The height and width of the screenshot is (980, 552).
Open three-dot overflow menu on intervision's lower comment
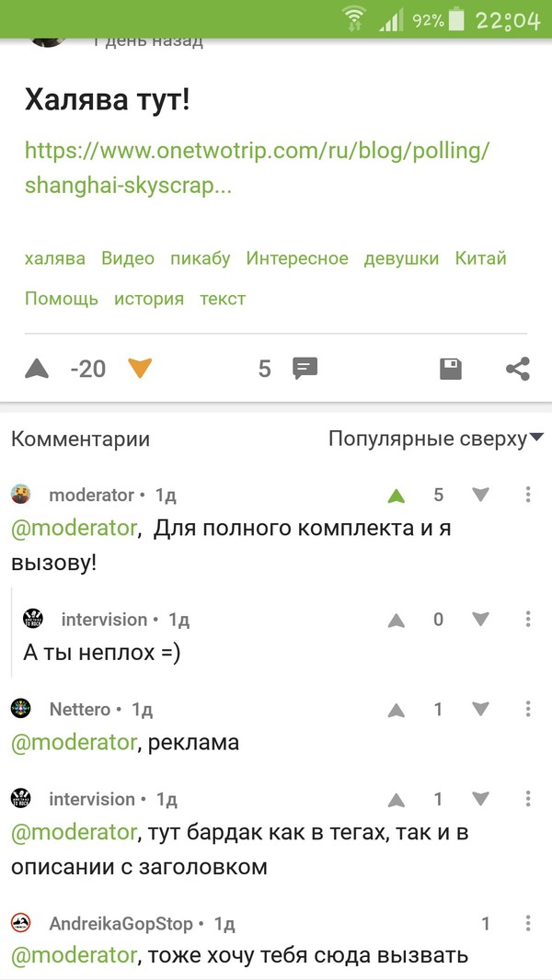click(x=529, y=798)
